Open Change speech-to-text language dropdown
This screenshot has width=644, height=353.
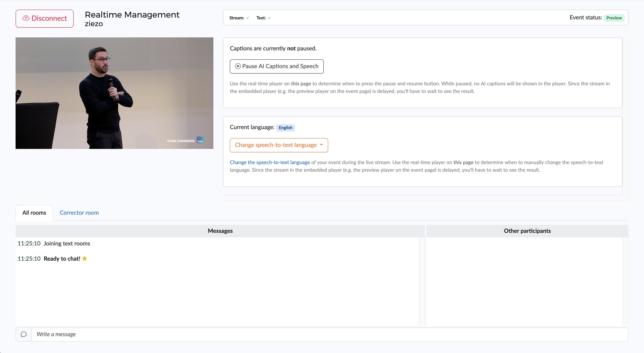point(279,145)
